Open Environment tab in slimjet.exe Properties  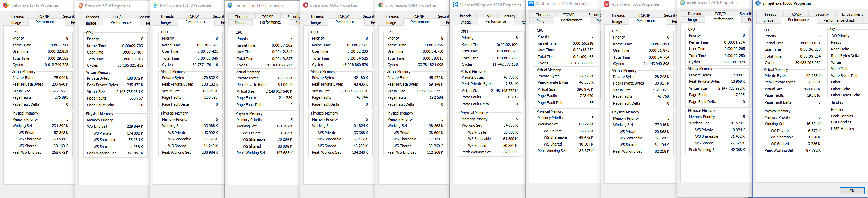pyautogui.click(x=852, y=14)
